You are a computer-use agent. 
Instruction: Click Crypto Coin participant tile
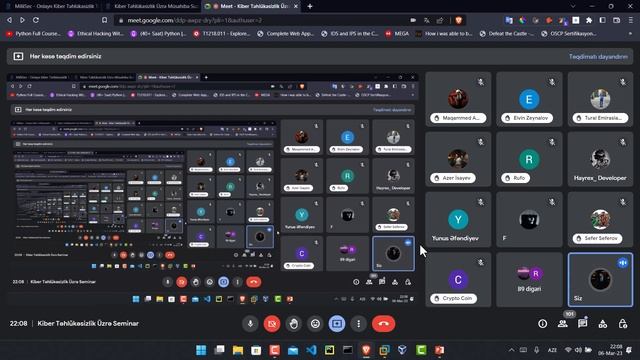point(458,279)
